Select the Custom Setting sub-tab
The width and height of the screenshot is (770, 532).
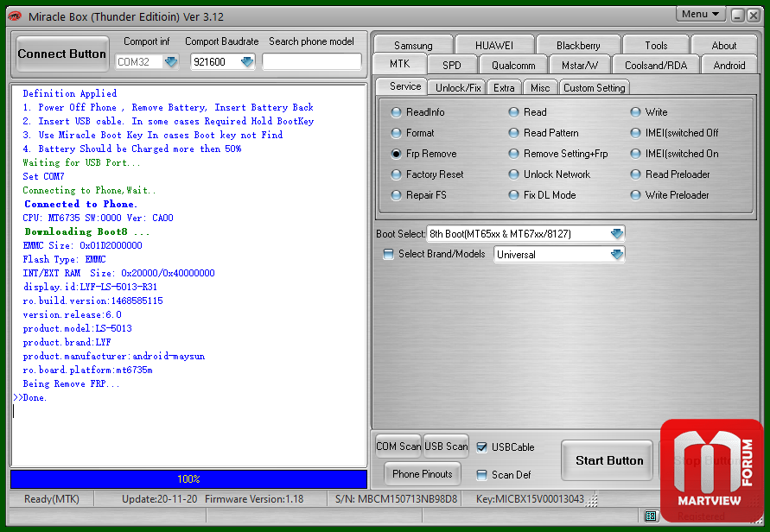(595, 88)
